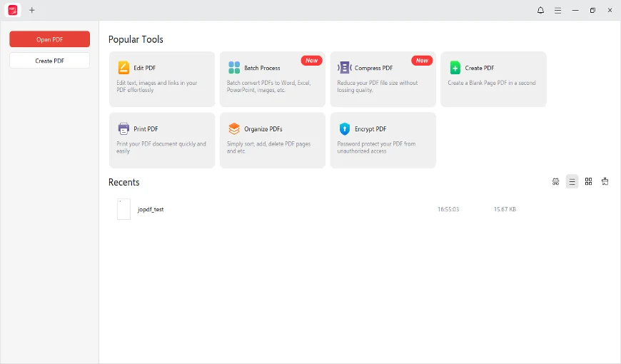Image resolution: width=621 pixels, height=364 pixels.
Task: Open the notifications bell icon
Action: 540,10
